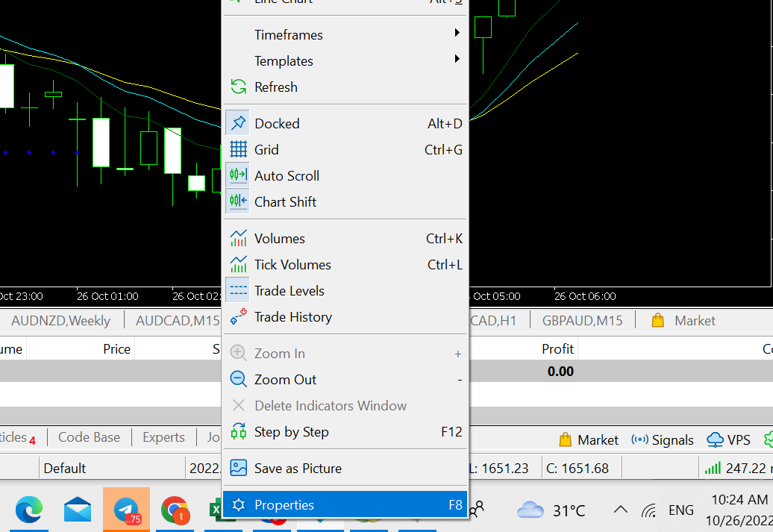Click the Signals button in the status bar
Screen dimensions: 773x532
pyautogui.click(x=663, y=439)
